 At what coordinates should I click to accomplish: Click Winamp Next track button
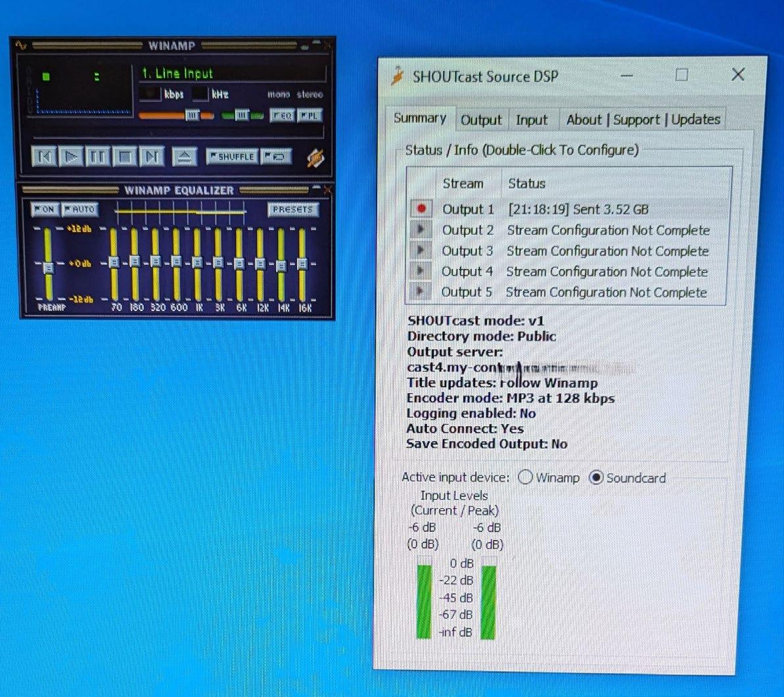point(152,156)
